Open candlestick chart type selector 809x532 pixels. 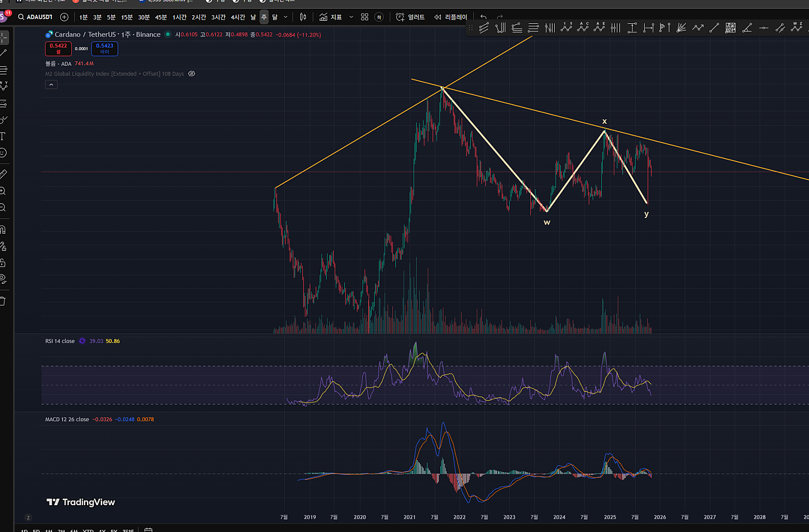(303, 17)
